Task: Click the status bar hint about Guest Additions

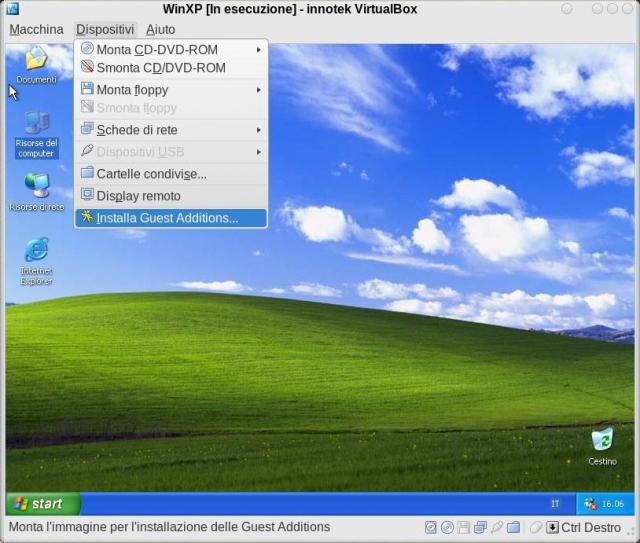Action: (x=169, y=527)
